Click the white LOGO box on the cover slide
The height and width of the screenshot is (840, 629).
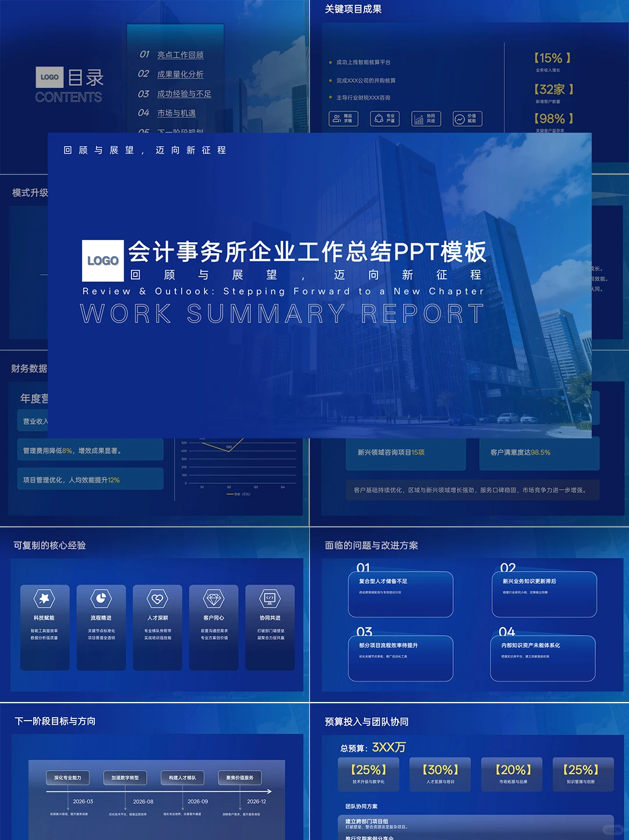103,260
